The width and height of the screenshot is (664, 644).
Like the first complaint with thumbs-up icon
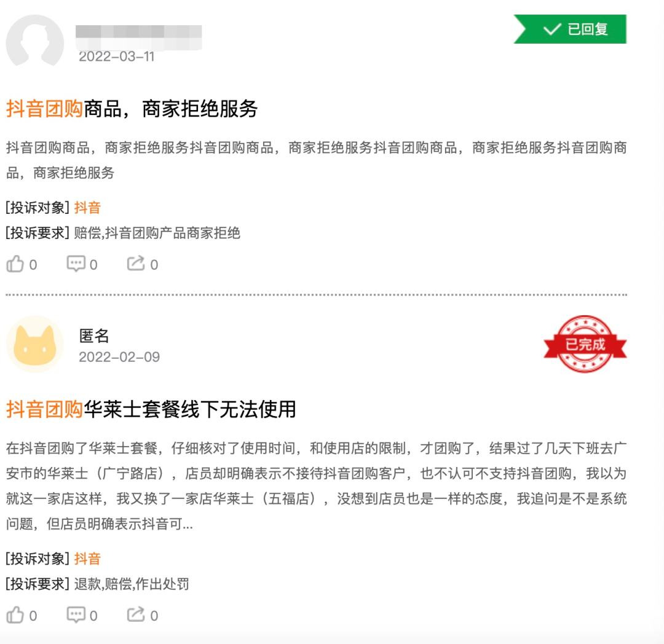click(x=15, y=264)
